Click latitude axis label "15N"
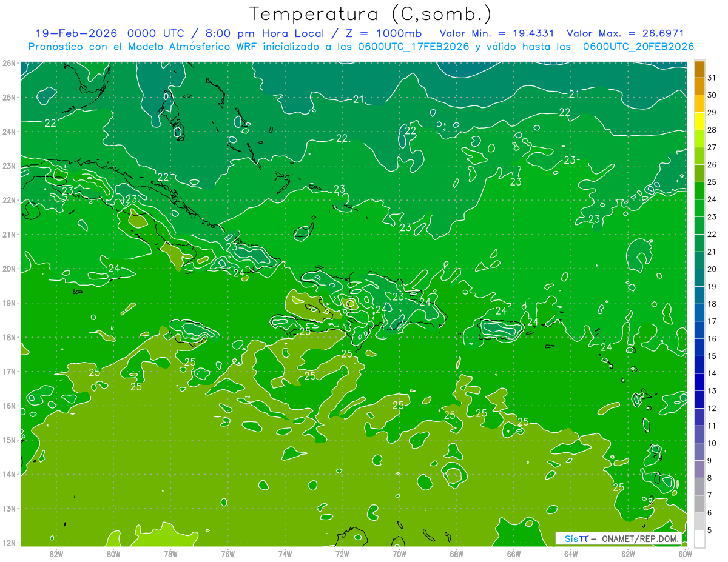Viewport: 728px width, 562px height. click(x=8, y=440)
